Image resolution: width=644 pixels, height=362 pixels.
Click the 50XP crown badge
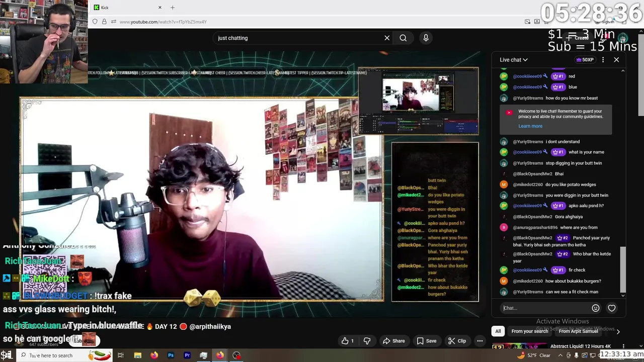(x=585, y=60)
